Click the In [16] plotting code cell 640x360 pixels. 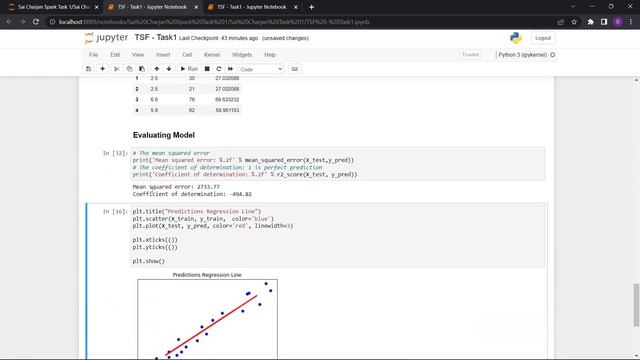click(x=338, y=236)
